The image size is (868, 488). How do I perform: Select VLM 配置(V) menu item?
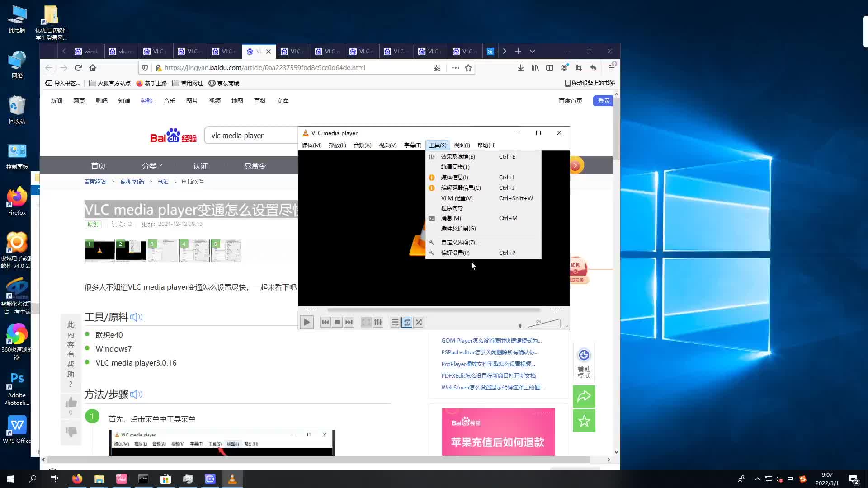point(483,198)
